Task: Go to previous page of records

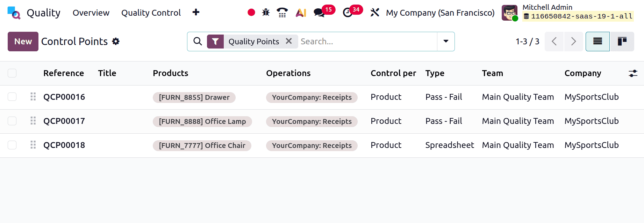Action: tap(554, 42)
